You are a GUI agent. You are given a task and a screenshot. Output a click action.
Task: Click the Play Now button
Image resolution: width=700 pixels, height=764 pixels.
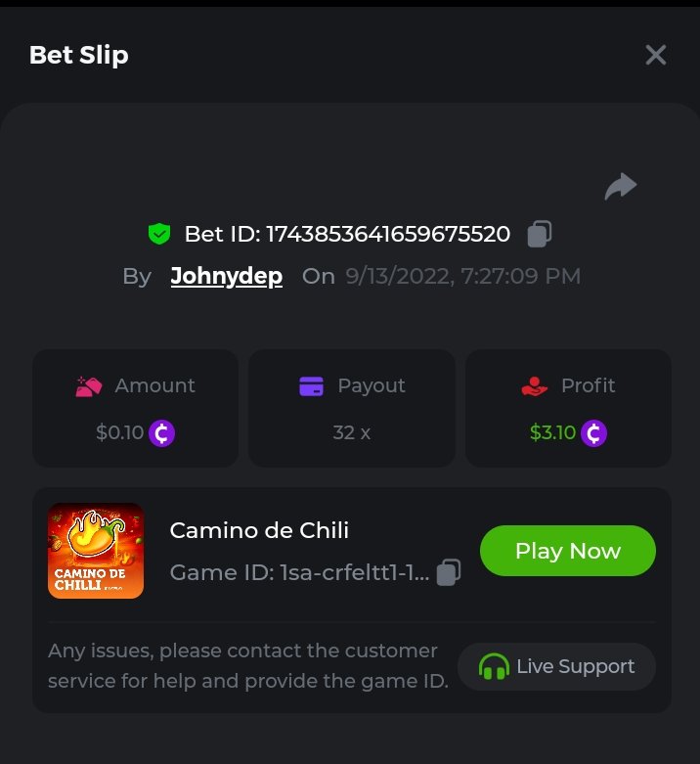tap(568, 551)
